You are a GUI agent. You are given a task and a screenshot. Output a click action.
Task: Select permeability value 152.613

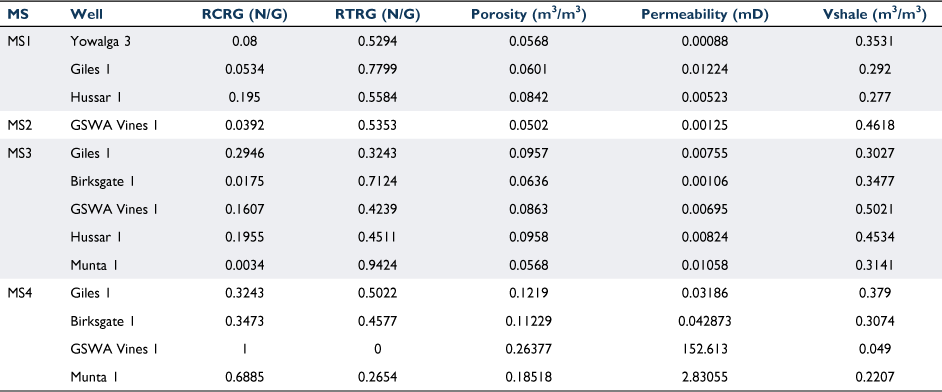(705, 349)
